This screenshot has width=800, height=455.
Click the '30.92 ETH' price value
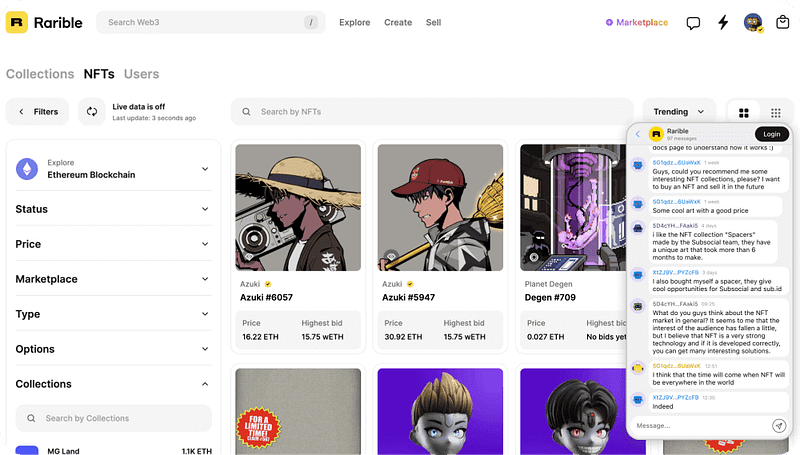pyautogui.click(x=403, y=337)
